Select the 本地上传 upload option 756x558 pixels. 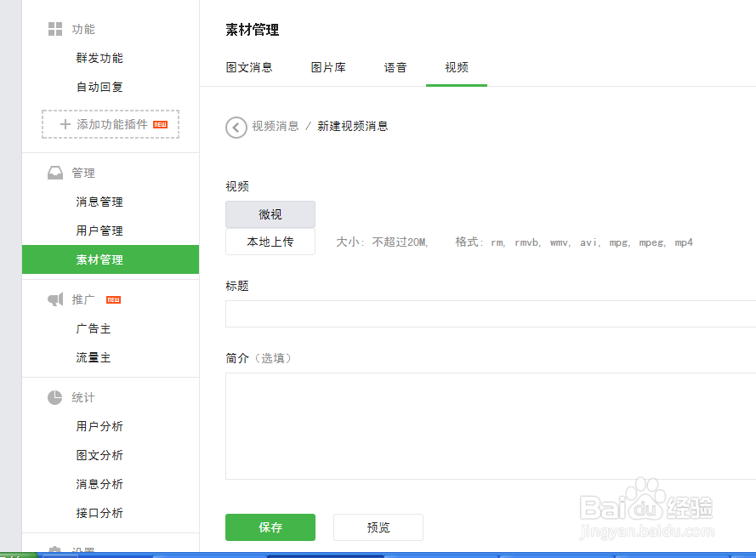click(x=270, y=242)
